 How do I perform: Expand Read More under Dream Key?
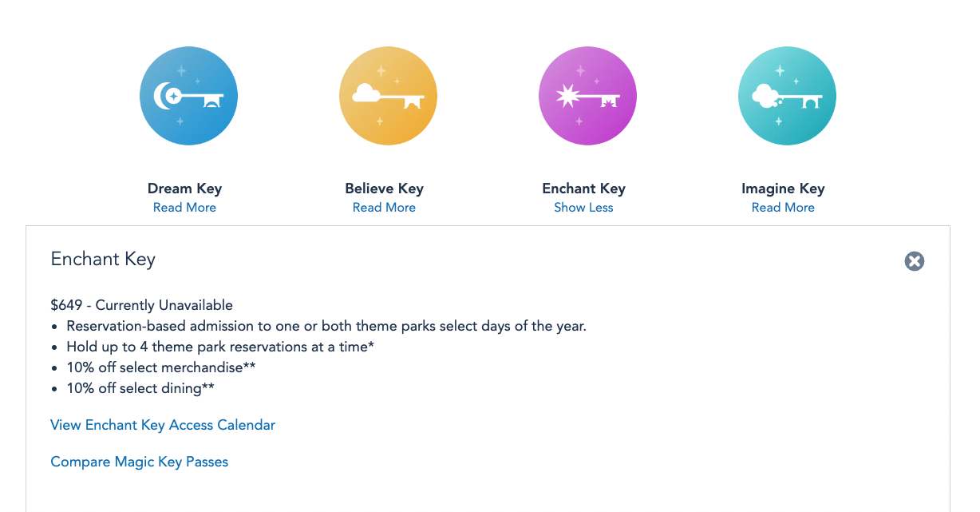pyautogui.click(x=184, y=208)
